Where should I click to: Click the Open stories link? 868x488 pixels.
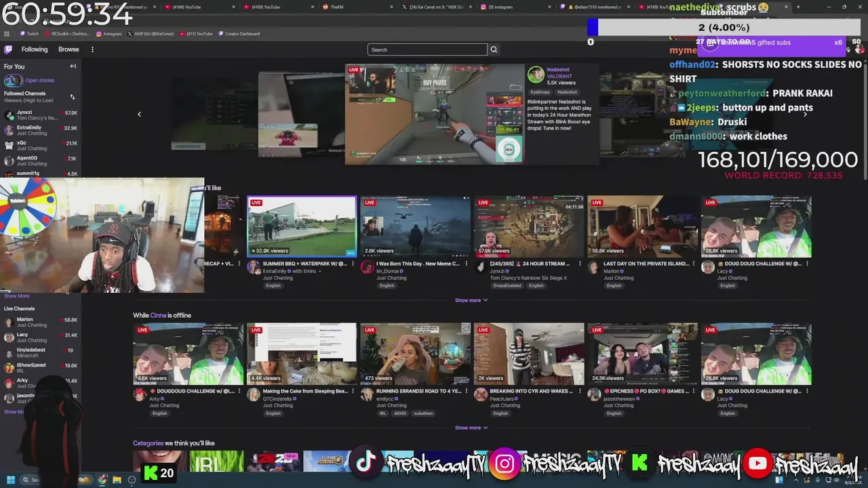point(40,80)
